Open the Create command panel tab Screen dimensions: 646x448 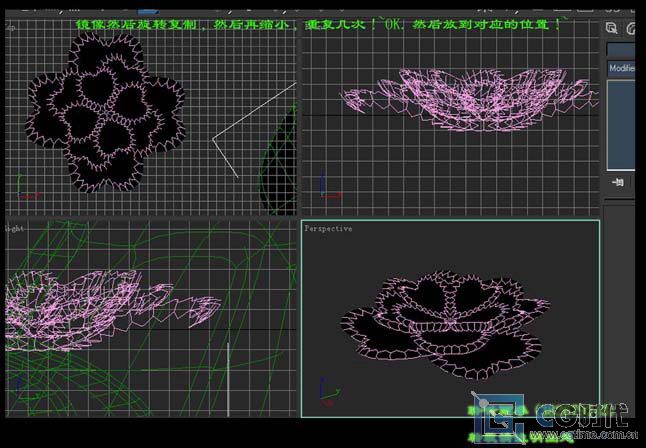[x=613, y=28]
